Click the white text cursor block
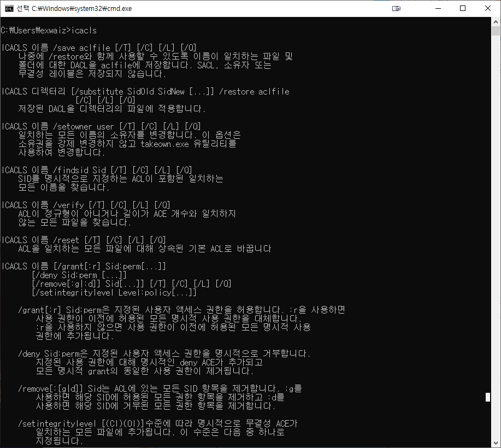 pos(487,397)
